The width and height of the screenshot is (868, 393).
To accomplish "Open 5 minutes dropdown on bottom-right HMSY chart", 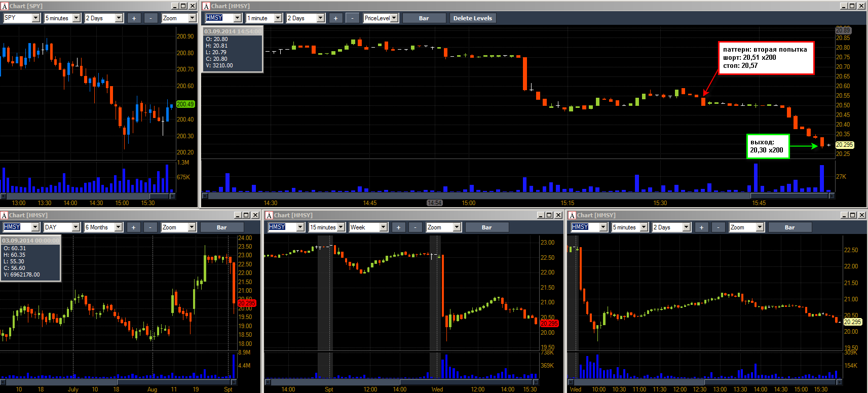I will (644, 227).
